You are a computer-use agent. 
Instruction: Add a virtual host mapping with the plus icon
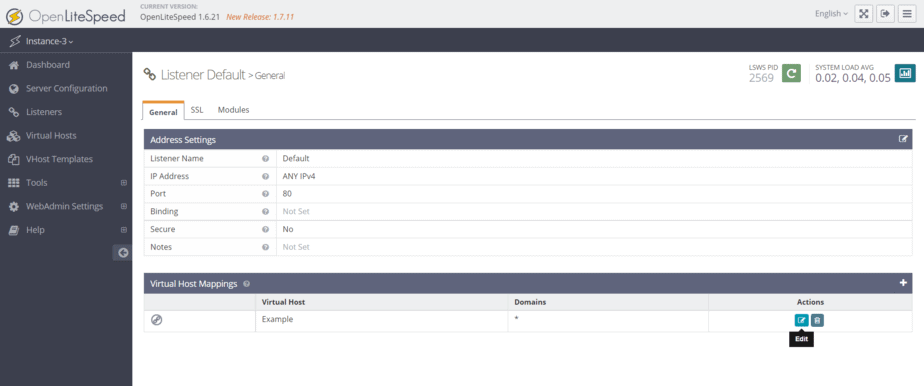click(x=903, y=283)
